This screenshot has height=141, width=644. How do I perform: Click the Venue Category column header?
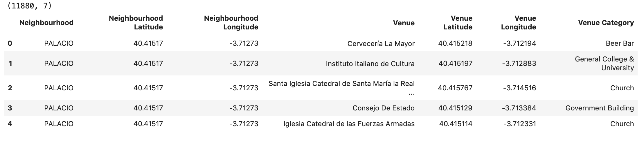[x=606, y=23]
